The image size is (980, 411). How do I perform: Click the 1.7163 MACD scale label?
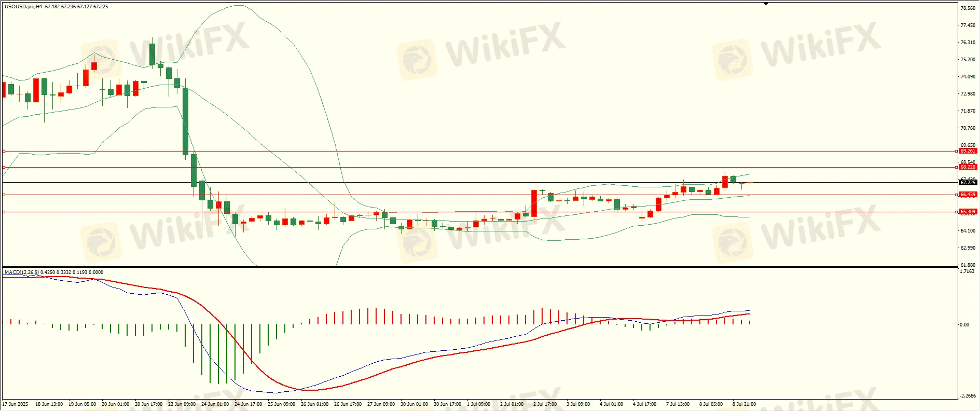coord(968,271)
